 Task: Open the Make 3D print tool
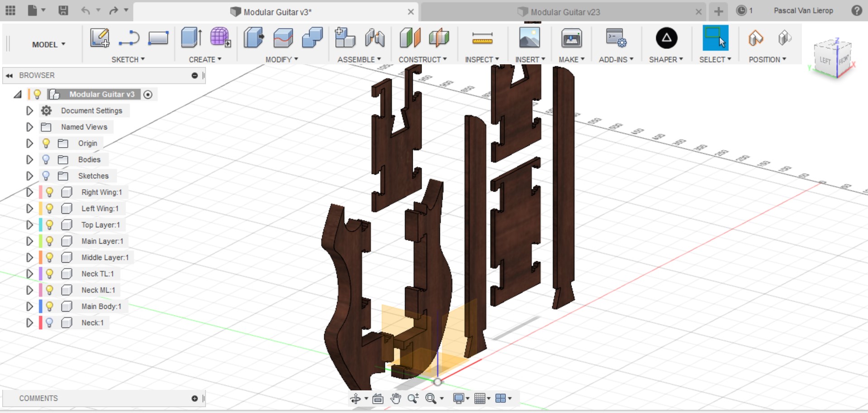click(572, 38)
